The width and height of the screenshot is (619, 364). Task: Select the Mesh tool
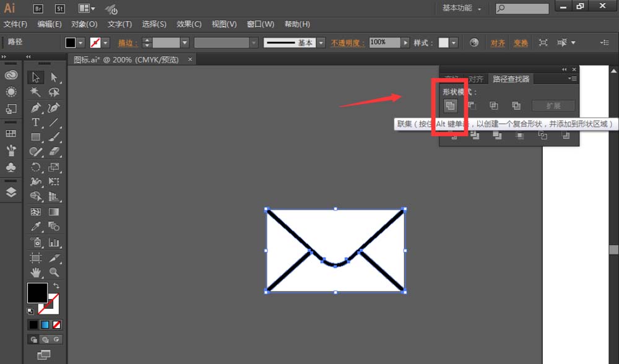click(35, 212)
